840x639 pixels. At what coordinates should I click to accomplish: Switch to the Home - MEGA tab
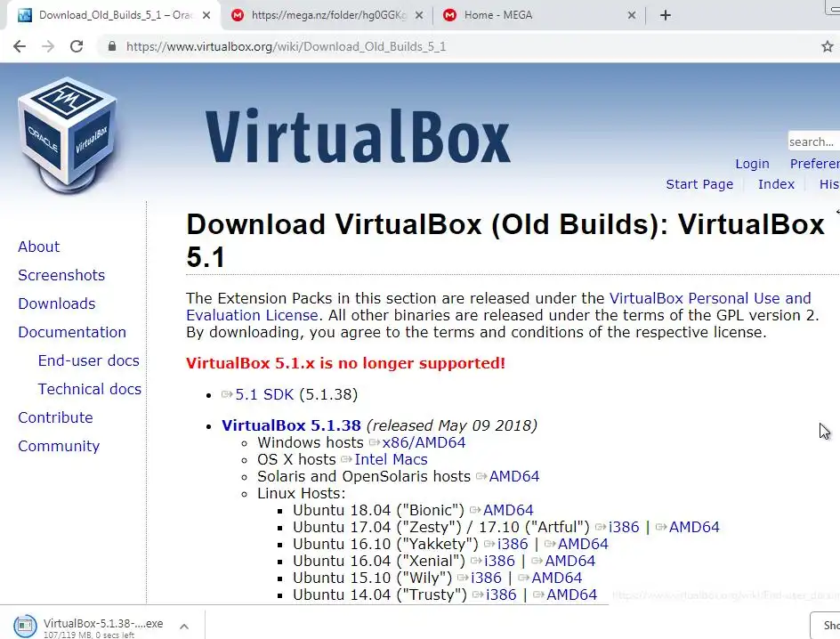[540, 15]
